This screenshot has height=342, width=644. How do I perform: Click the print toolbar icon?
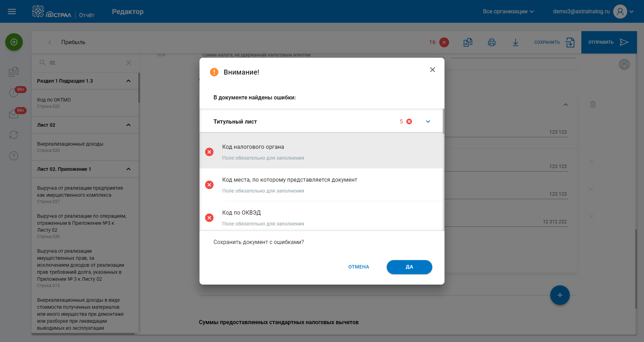point(492,42)
